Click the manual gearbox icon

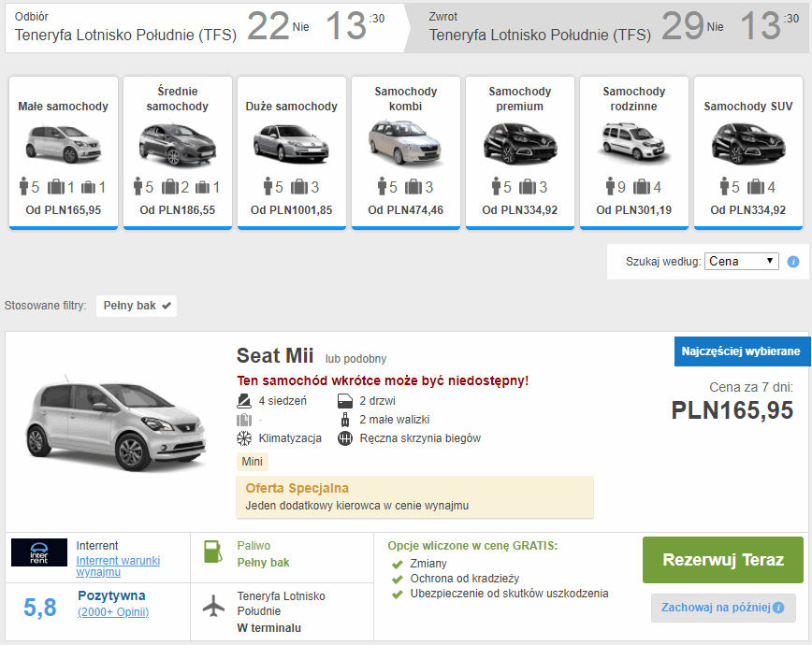[344, 438]
